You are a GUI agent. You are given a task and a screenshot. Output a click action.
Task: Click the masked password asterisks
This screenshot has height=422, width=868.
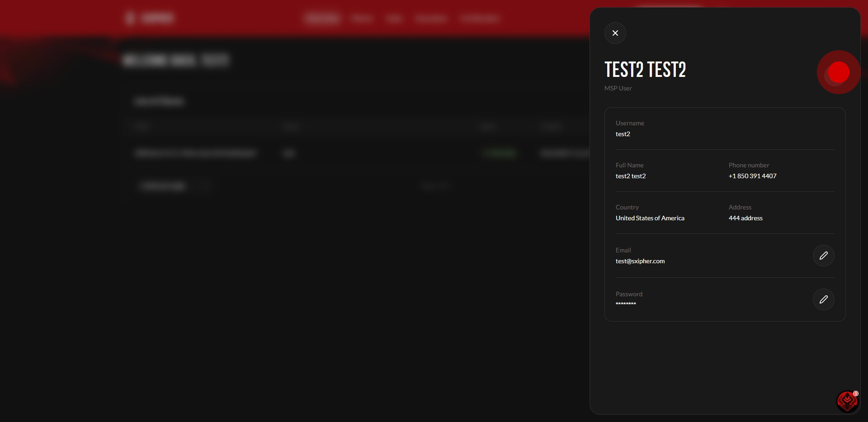[x=626, y=304]
